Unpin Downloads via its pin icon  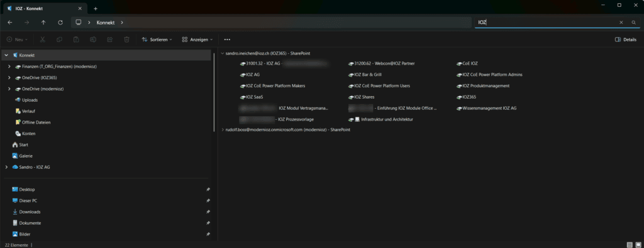point(208,212)
